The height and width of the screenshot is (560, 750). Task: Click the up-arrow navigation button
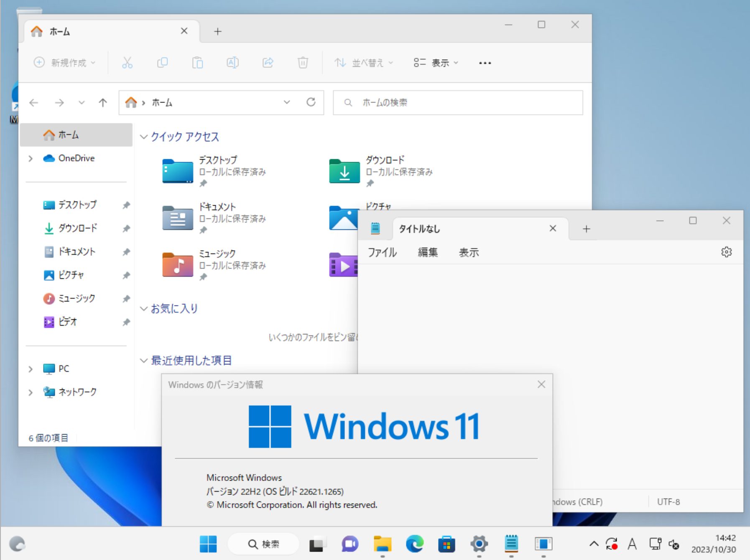click(x=103, y=102)
